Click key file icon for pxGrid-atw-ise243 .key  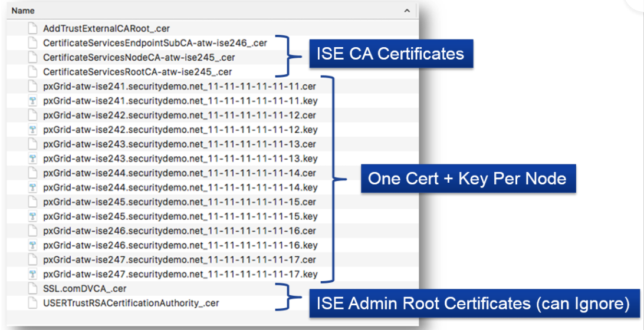pos(32,159)
